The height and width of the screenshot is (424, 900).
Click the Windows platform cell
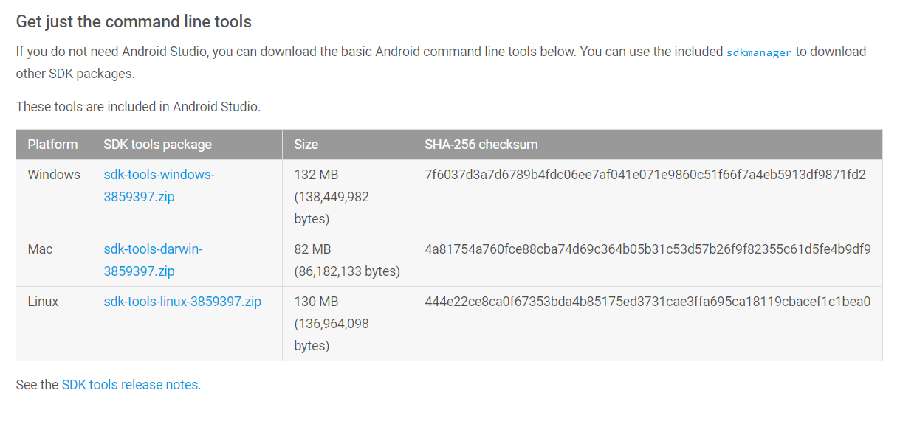(x=54, y=175)
